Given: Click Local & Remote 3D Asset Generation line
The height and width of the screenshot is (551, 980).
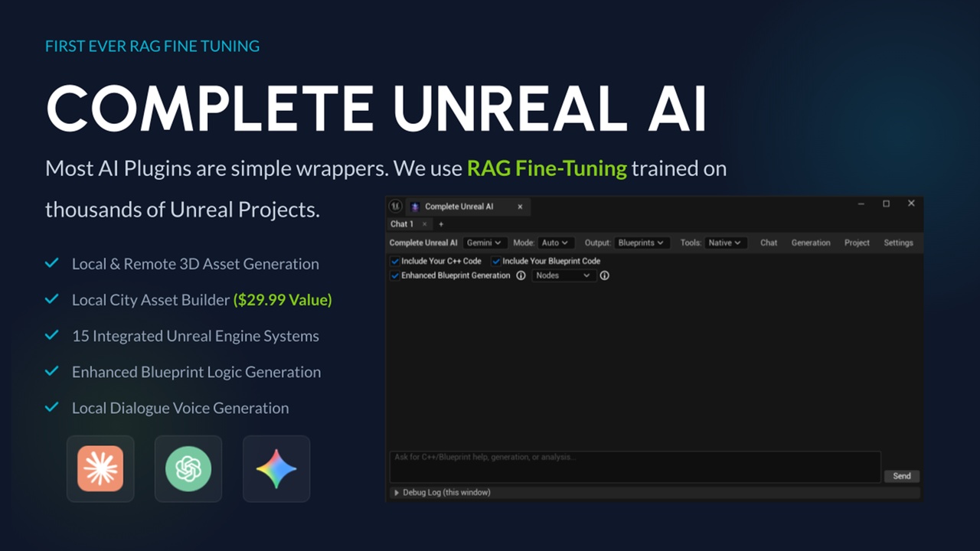Looking at the screenshot, I should coord(195,264).
